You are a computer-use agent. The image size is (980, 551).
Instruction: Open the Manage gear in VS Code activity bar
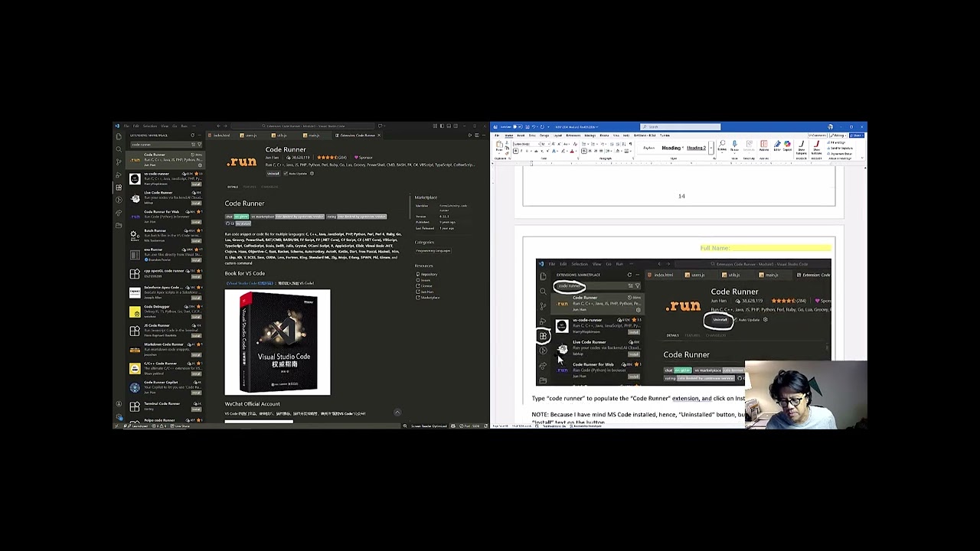(119, 417)
